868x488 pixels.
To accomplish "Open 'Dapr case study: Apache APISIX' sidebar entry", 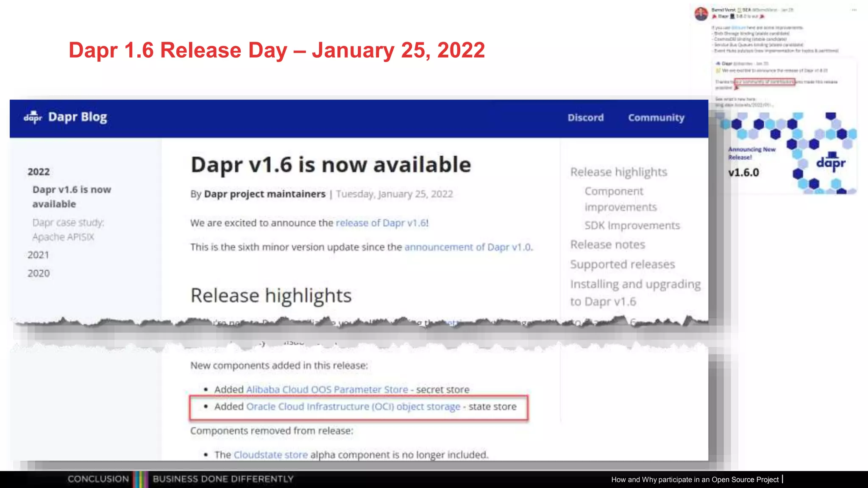I will coord(68,230).
